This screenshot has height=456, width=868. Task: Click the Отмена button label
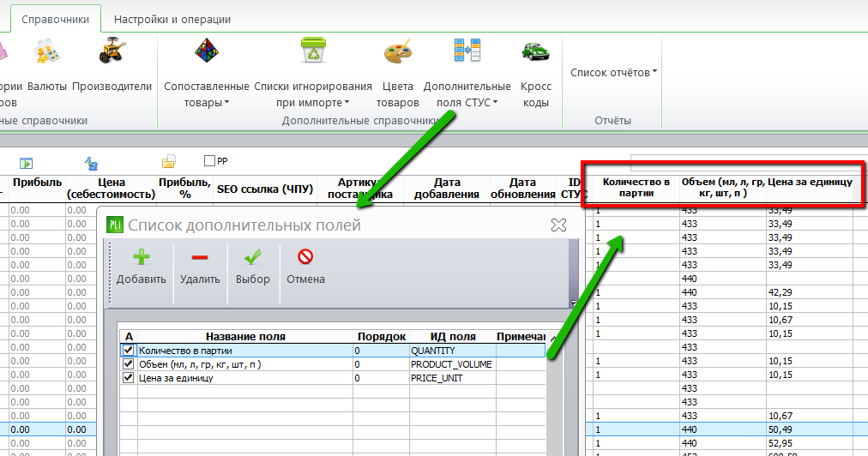pos(305,279)
